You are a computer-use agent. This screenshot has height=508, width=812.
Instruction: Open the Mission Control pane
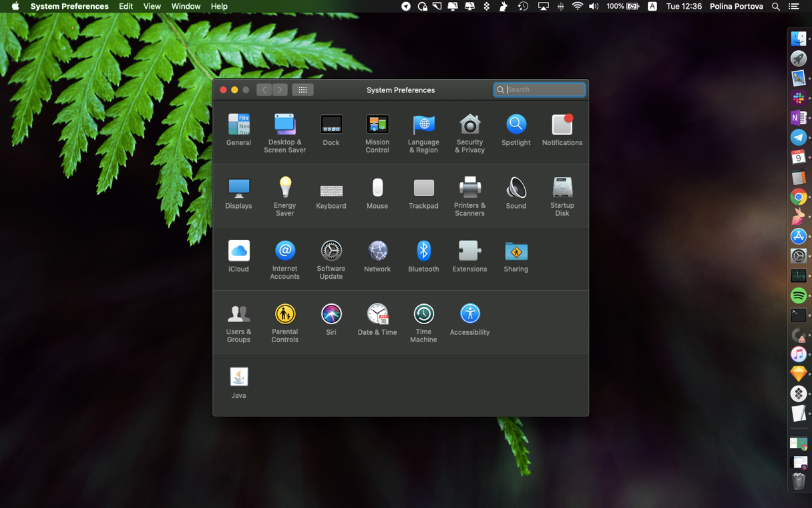[377, 133]
